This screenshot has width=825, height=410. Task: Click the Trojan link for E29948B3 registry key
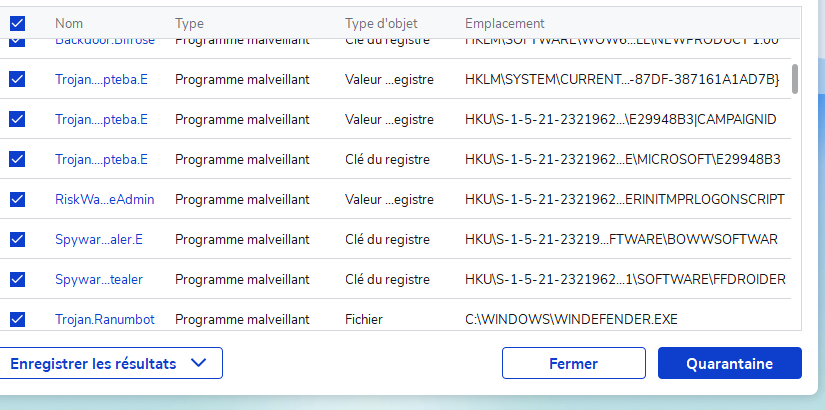pos(101,159)
